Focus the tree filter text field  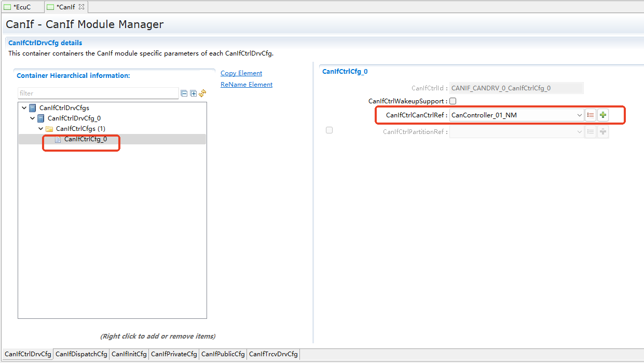[x=98, y=93]
